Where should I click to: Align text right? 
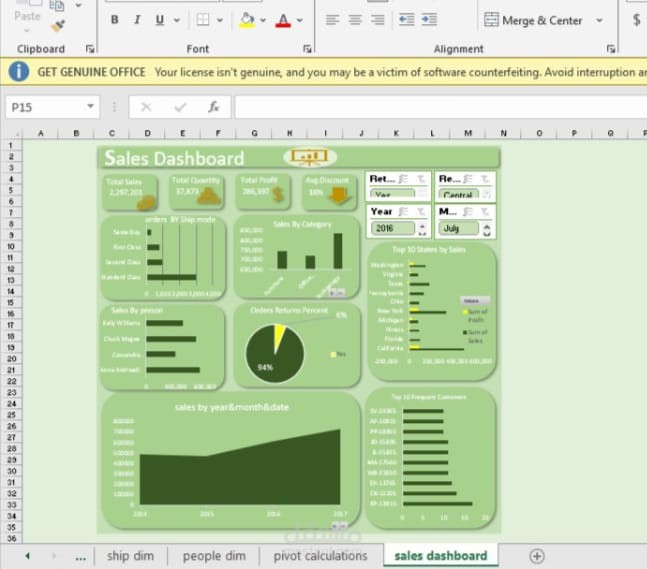coord(378,19)
